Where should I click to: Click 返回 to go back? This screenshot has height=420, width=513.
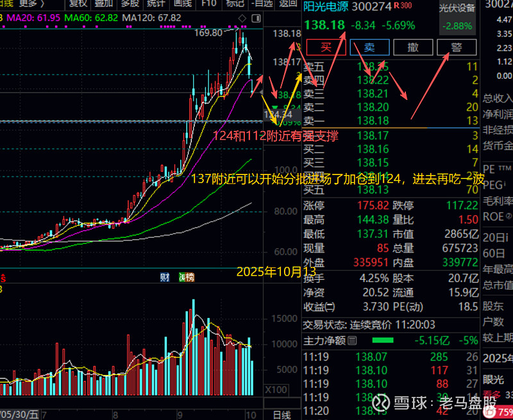click(x=287, y=3)
